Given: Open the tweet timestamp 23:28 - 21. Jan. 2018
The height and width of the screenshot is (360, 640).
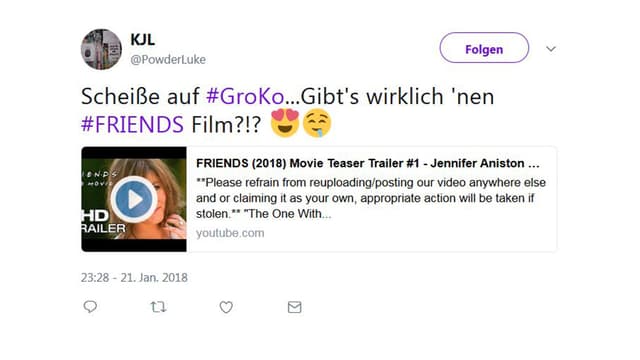Looking at the screenshot, I should tap(134, 278).
